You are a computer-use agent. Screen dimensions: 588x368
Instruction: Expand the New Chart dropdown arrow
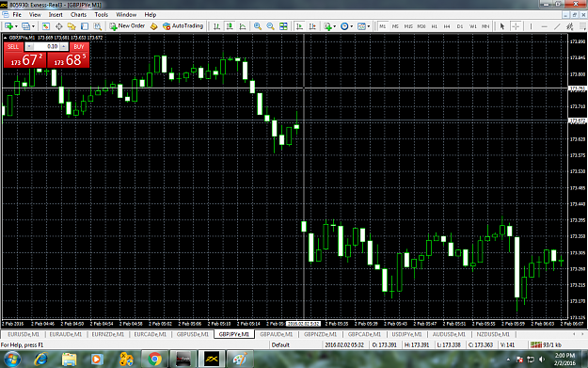click(x=16, y=26)
